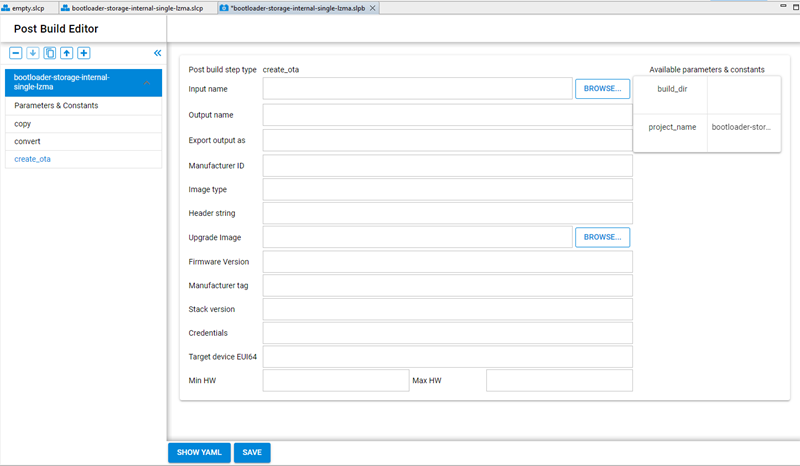Click the move step down arrow icon
This screenshot has height=466, width=800.
coord(33,53)
